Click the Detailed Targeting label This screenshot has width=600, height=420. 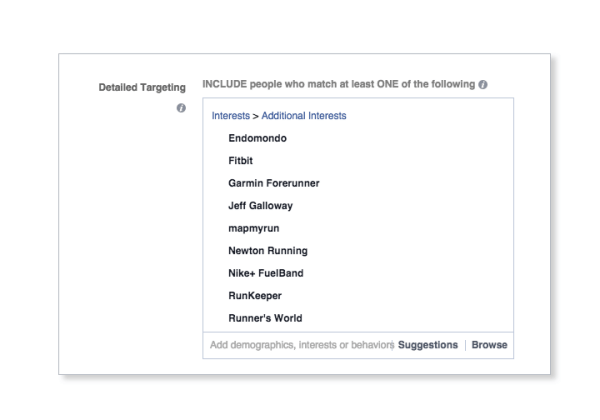[x=142, y=88]
